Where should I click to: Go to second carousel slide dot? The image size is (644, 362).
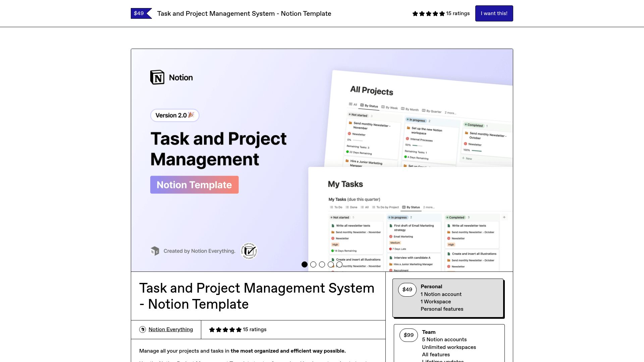click(x=313, y=264)
